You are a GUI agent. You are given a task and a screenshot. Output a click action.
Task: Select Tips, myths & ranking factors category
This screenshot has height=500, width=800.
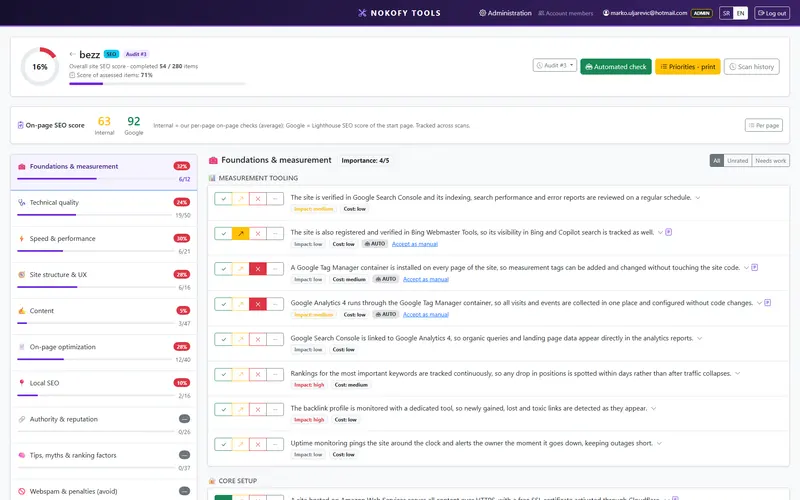(x=104, y=462)
